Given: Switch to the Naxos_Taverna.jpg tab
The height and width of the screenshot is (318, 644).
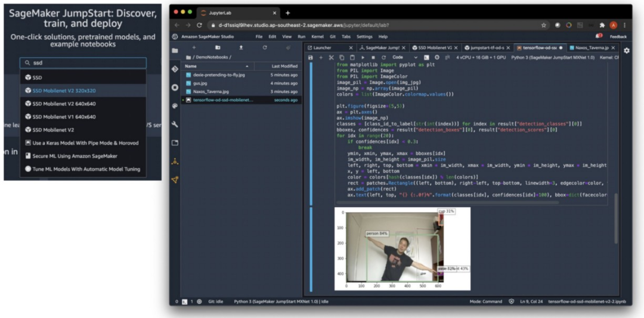Looking at the screenshot, I should tap(592, 48).
